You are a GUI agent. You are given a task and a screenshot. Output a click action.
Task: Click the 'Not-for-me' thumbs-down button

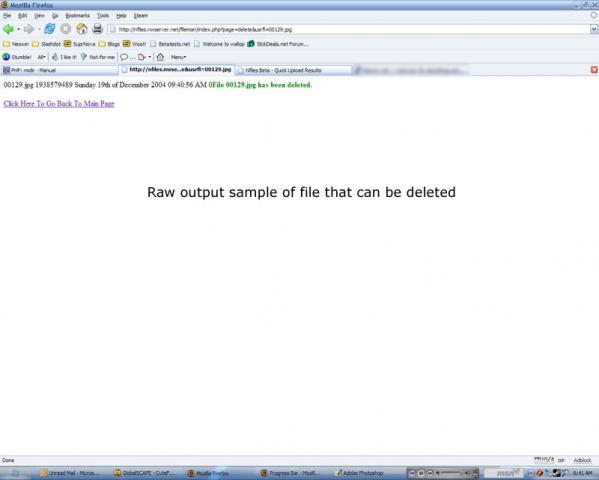tap(98, 57)
